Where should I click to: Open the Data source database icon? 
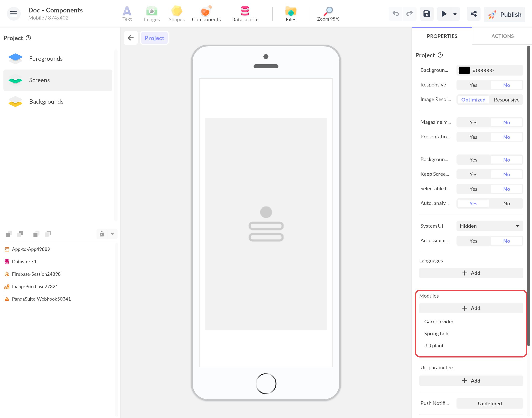245,11
